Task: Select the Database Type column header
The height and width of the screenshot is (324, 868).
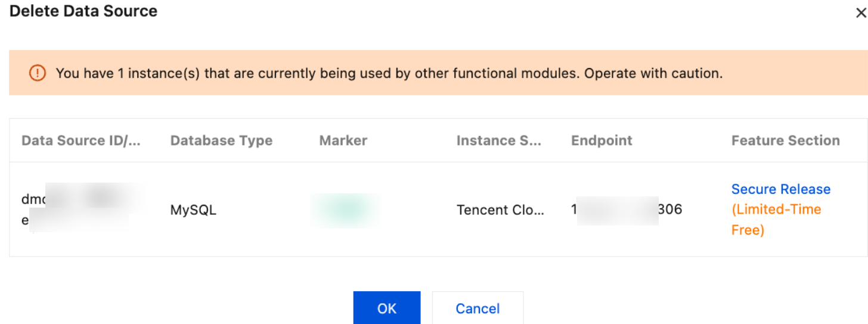Action: coord(221,141)
